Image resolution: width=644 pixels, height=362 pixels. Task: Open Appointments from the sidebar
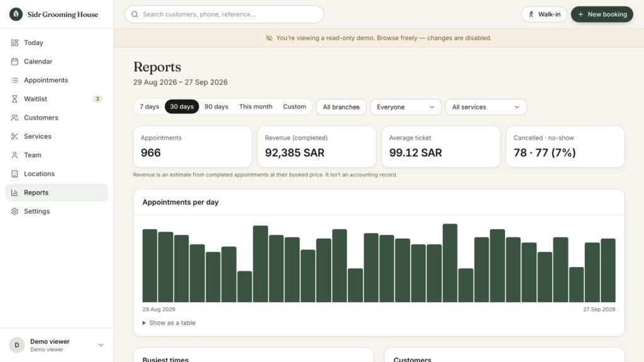point(57,80)
